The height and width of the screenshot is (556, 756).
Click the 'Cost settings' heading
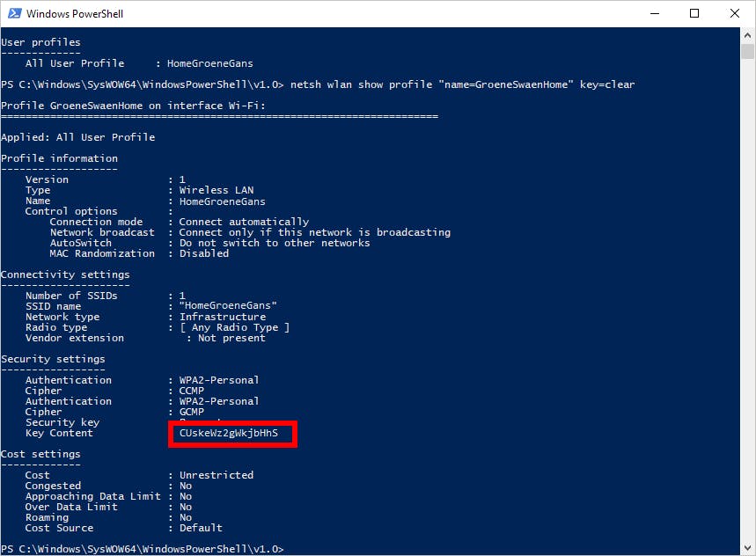[x=41, y=454]
